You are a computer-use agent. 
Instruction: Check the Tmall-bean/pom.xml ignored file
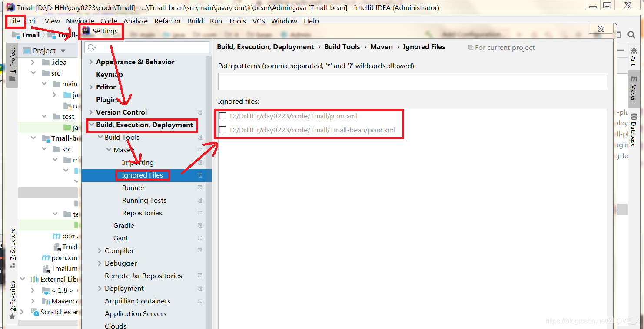point(222,130)
